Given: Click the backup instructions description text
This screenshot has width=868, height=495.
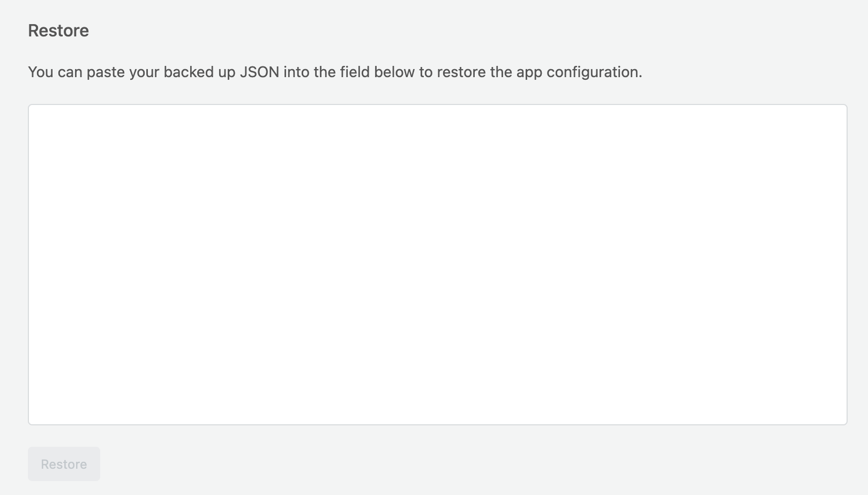Looking at the screenshot, I should click(335, 72).
